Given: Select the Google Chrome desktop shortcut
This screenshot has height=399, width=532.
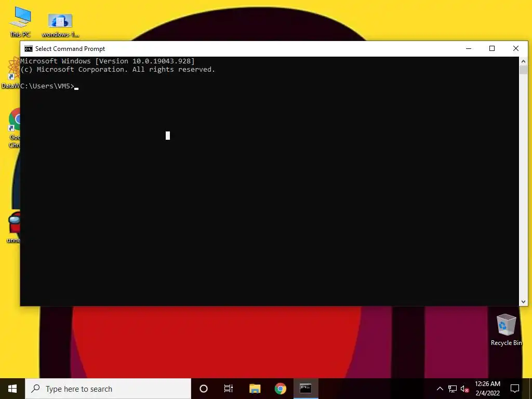Looking at the screenshot, I should pyautogui.click(x=14, y=128).
